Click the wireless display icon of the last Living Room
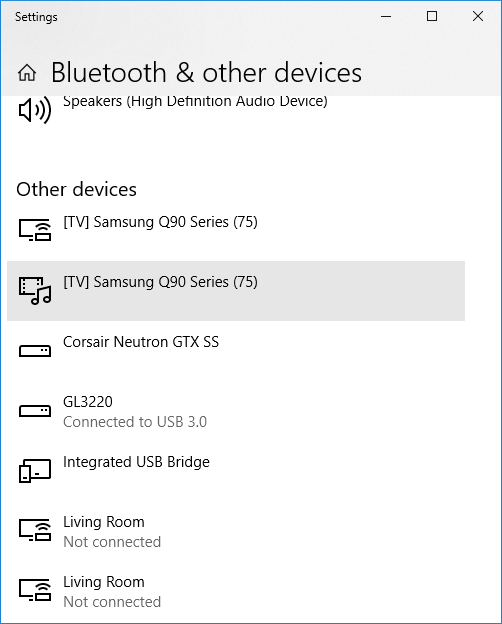502x624 pixels. click(35, 590)
